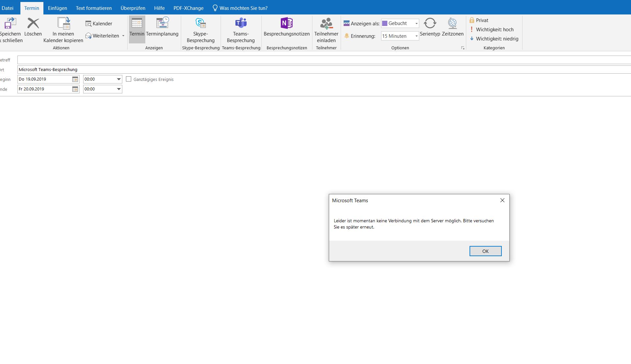Click the Betreff input field
The width and height of the screenshot is (631, 364).
click(324, 60)
